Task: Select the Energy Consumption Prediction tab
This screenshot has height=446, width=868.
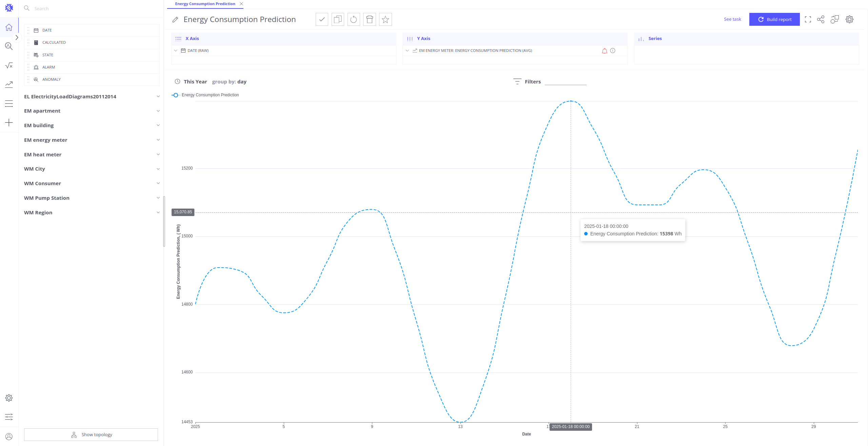Action: click(205, 4)
